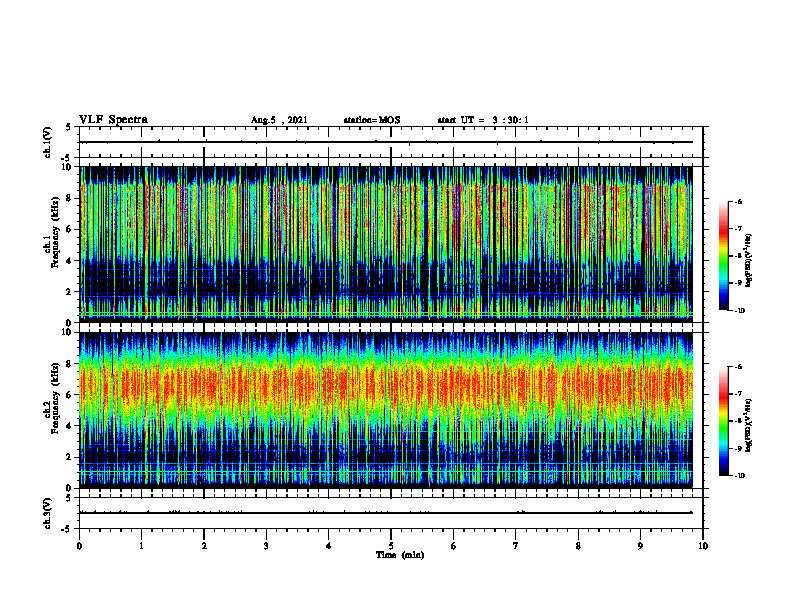Select the ch.1 "Frequency (kHz)" axis label
Image resolution: width=792 pixels, height=612 pixels.
[55, 232]
